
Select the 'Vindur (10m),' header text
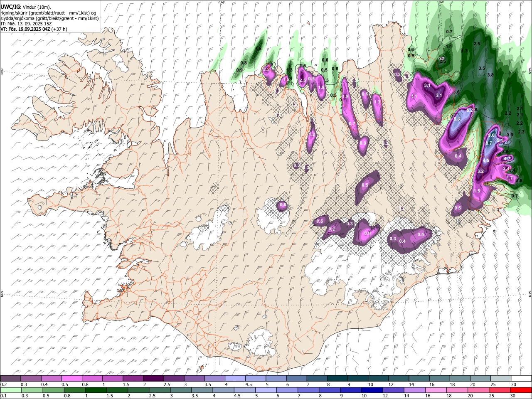[x=37, y=7]
